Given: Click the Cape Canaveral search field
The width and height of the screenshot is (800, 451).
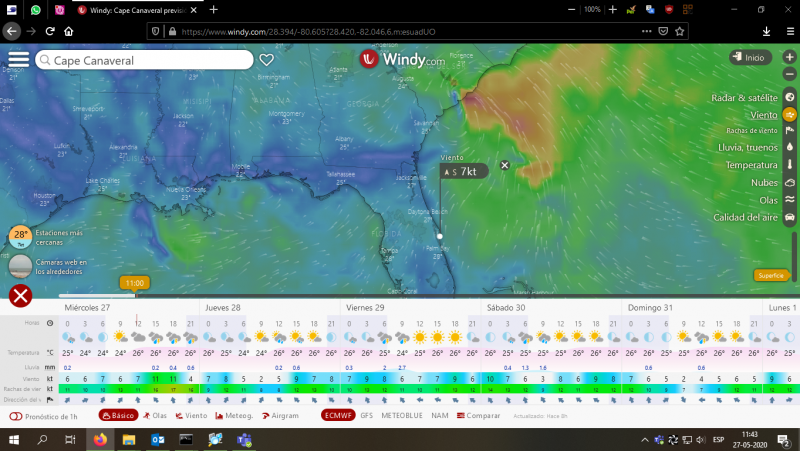Looking at the screenshot, I should click(145, 60).
